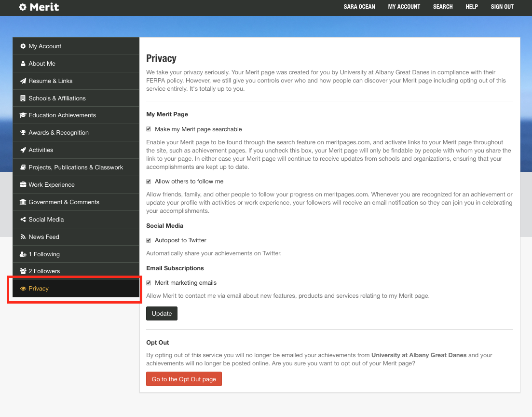Open Projects, Publications & Classwork

click(76, 167)
